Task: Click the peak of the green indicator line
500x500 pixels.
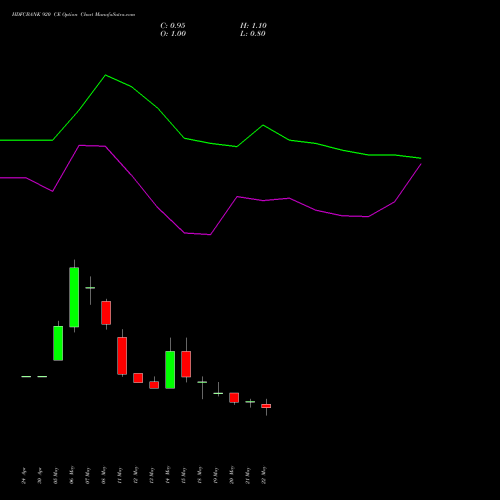Action: tap(106, 75)
